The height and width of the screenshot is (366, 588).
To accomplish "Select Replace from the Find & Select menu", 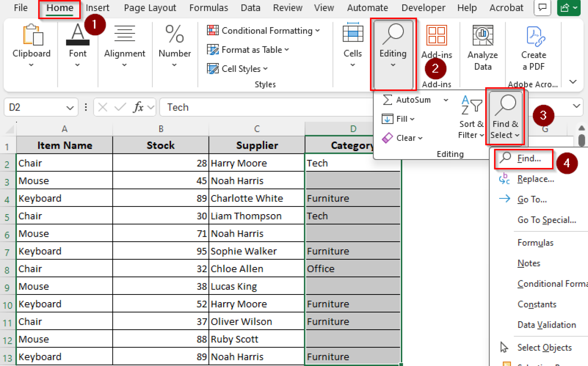I will 536,179.
